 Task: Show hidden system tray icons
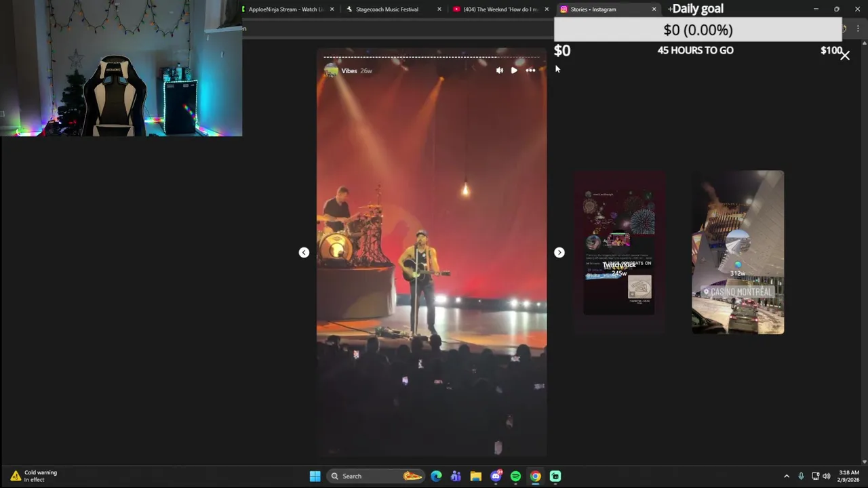787,476
